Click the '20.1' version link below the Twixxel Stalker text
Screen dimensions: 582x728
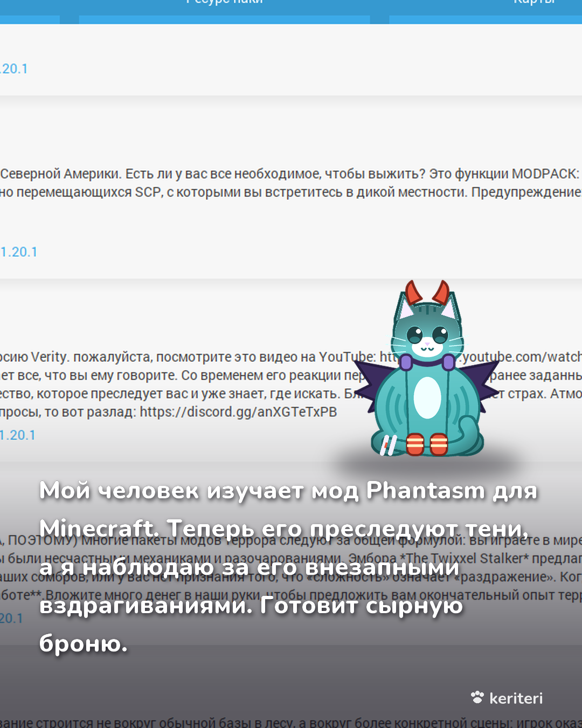click(11, 618)
